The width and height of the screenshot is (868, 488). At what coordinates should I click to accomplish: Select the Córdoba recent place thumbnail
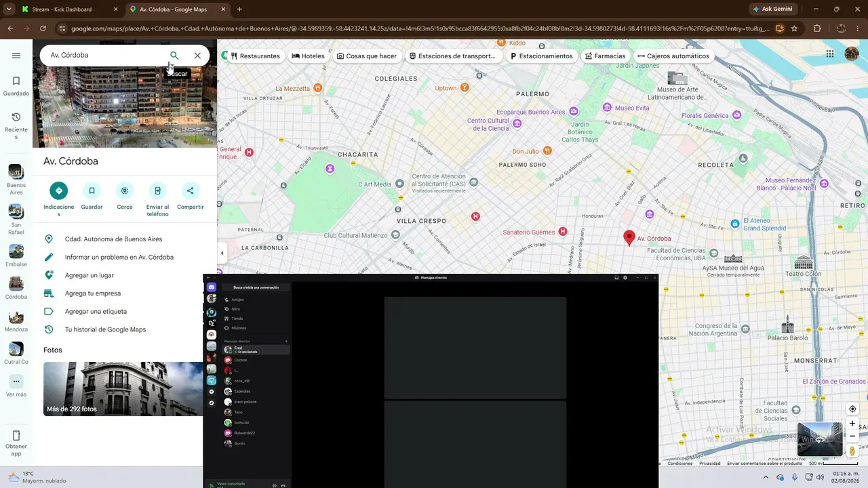tap(16, 284)
